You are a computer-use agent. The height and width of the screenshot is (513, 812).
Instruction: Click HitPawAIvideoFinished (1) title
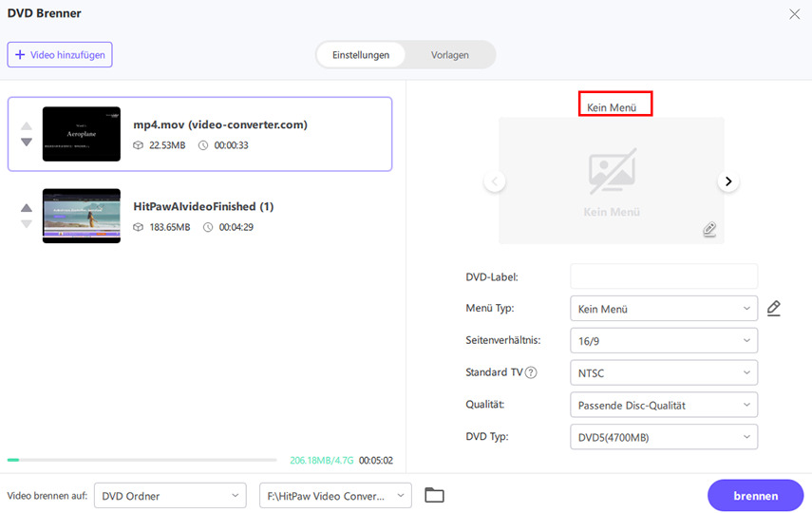[203, 206]
